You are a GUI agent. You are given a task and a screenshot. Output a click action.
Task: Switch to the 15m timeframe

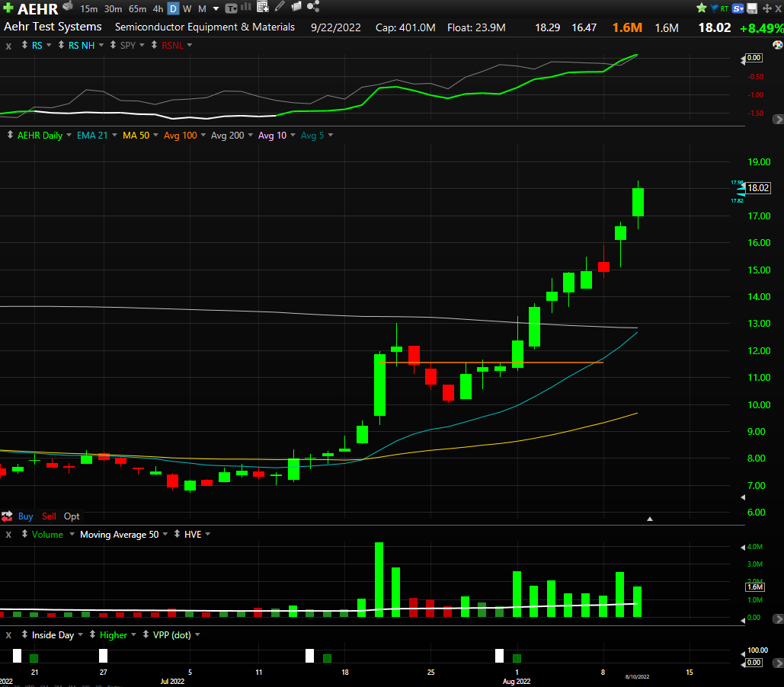tap(89, 9)
